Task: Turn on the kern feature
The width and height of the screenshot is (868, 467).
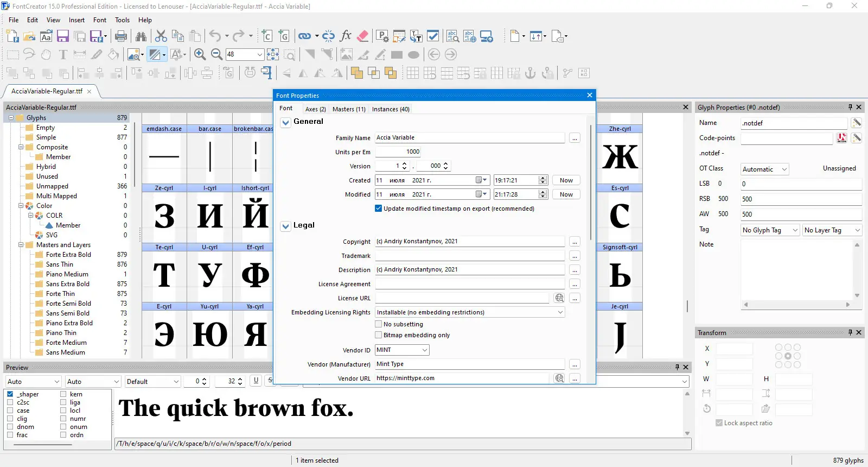Action: pyautogui.click(x=63, y=394)
